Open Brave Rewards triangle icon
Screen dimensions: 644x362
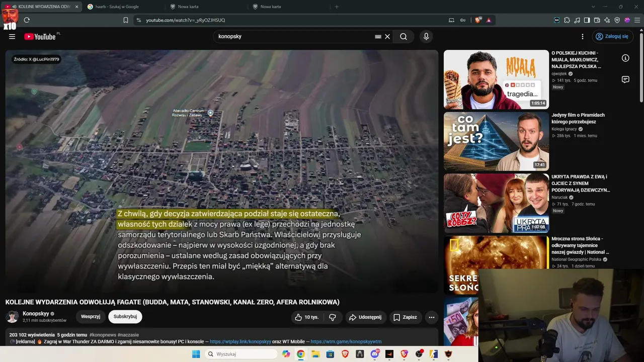(489, 20)
